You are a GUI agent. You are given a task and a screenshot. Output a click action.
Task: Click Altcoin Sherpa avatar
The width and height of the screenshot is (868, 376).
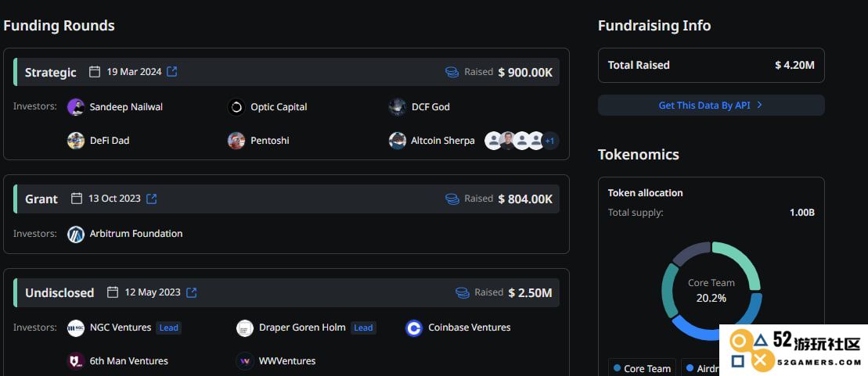point(398,141)
